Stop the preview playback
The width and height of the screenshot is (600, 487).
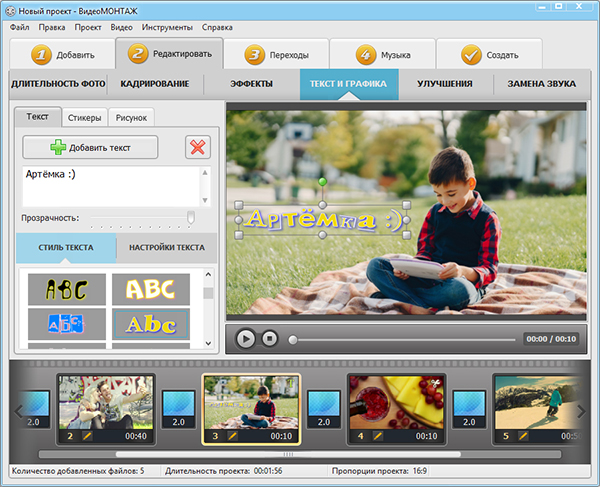(270, 339)
